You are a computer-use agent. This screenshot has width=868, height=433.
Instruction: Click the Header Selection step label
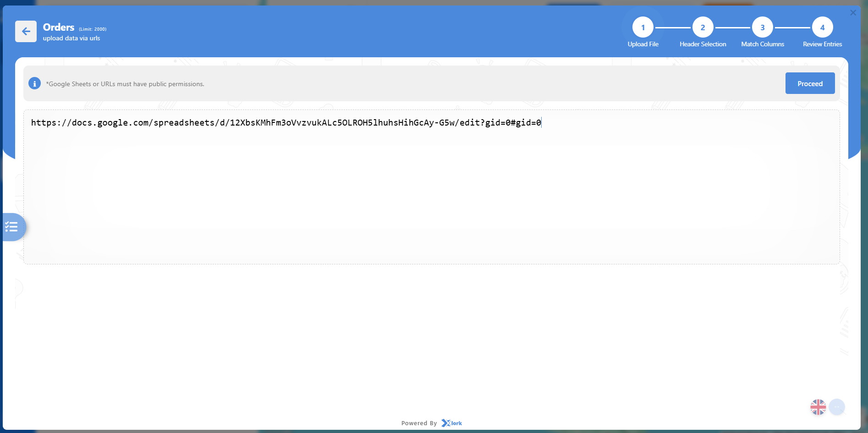pyautogui.click(x=703, y=44)
